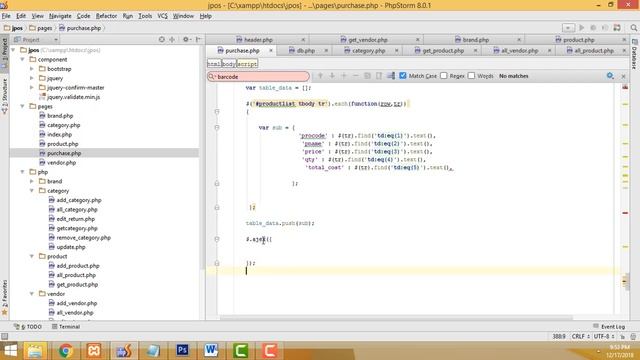Open the TODO tool window
The height and width of the screenshot is (360, 640).
(28, 327)
